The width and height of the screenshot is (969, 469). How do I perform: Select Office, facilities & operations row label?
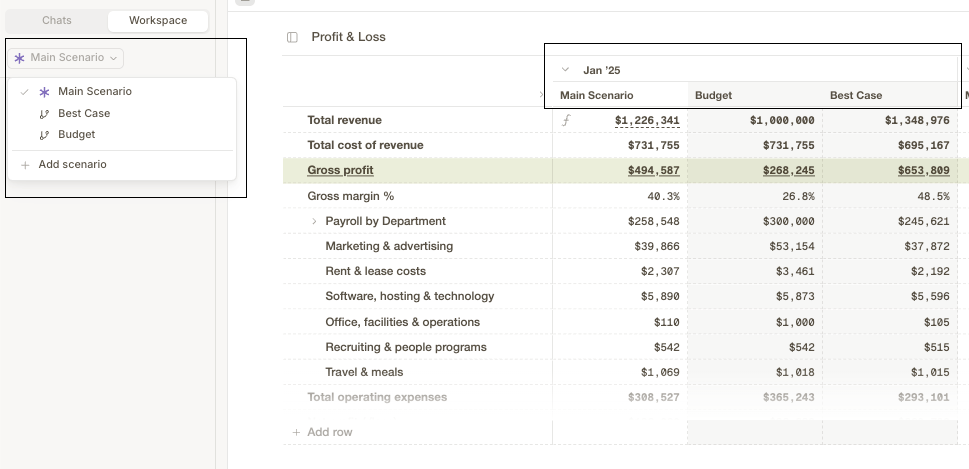[x=403, y=322]
